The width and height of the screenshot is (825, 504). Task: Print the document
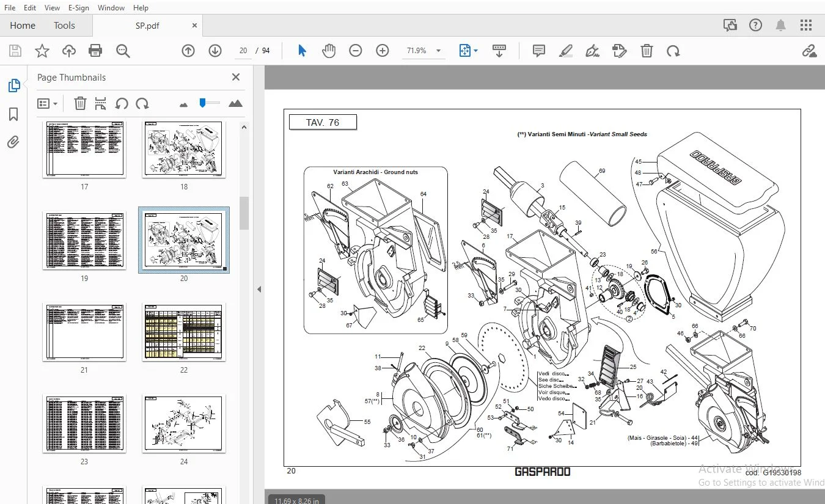pos(96,51)
